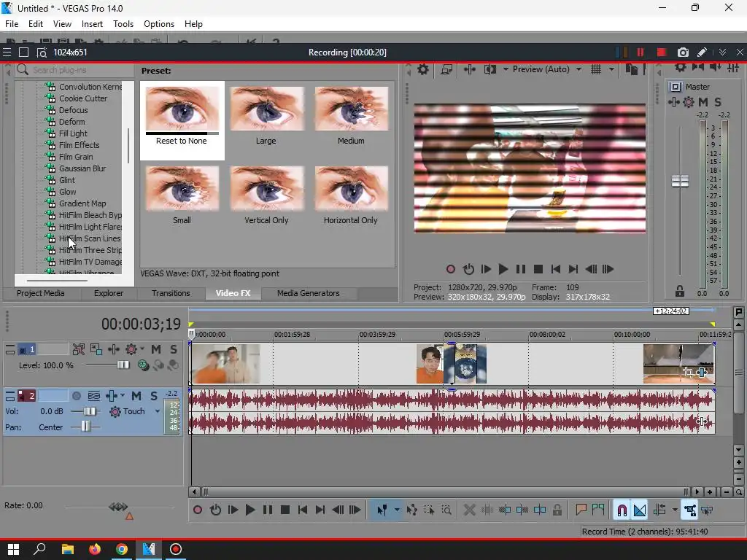This screenshot has width=747, height=560.
Task: Invert track phase on audio track 2
Action: tap(94, 396)
